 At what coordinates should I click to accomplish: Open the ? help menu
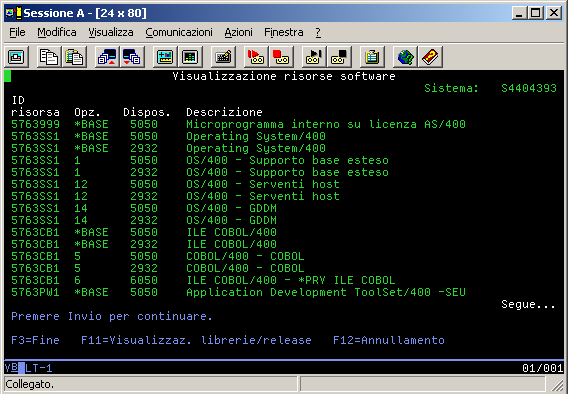(x=318, y=32)
